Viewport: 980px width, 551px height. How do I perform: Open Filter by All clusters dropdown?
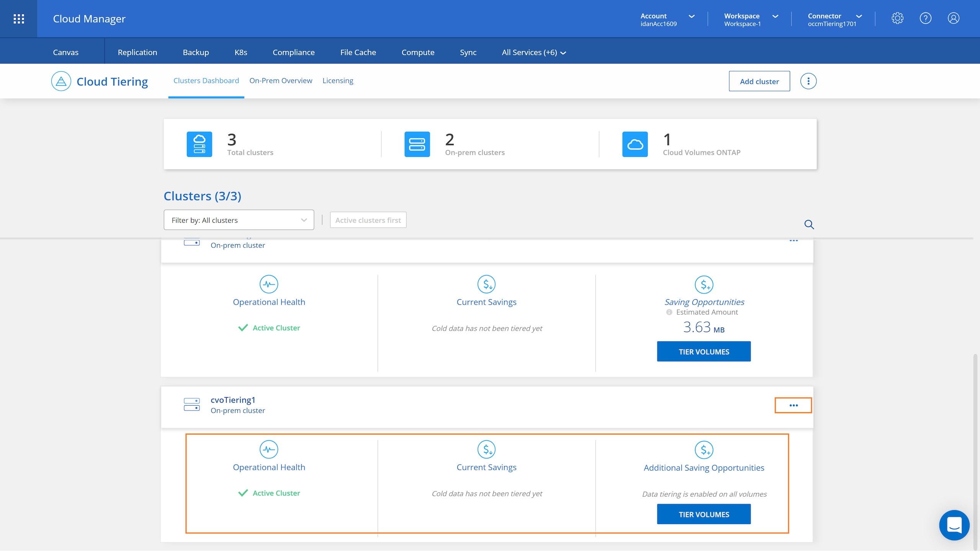point(239,220)
